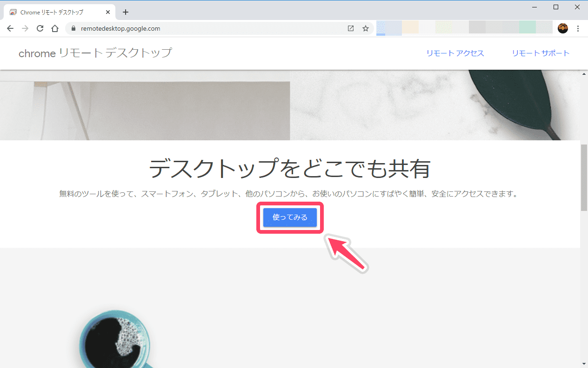Maximize the Chrome window
Image resolution: width=588 pixels, height=368 pixels.
pyautogui.click(x=556, y=7)
